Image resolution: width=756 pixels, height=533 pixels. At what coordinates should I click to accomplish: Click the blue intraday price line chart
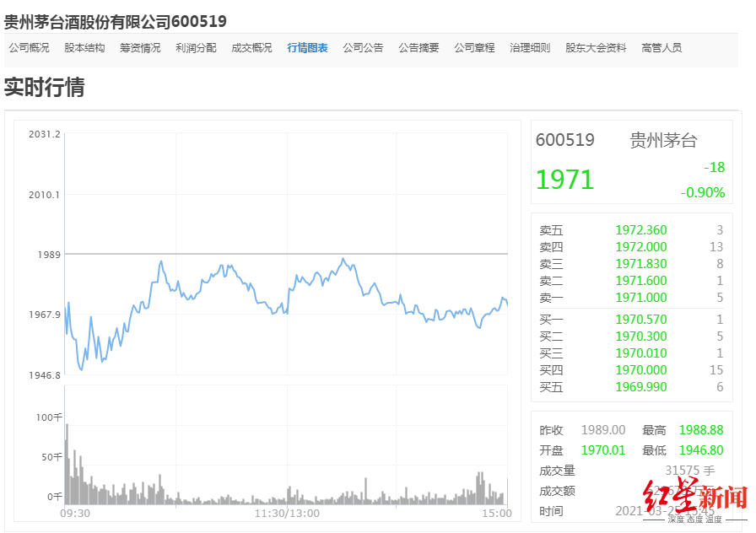point(286,314)
